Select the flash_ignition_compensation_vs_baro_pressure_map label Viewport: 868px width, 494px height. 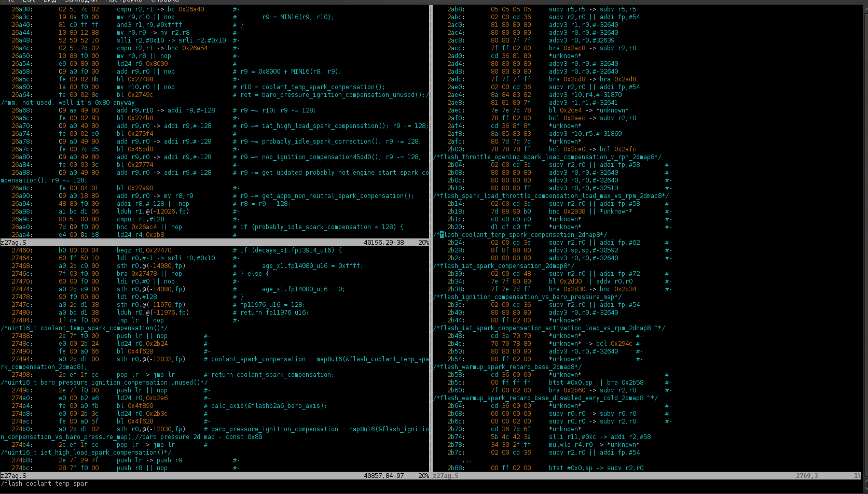pos(528,297)
